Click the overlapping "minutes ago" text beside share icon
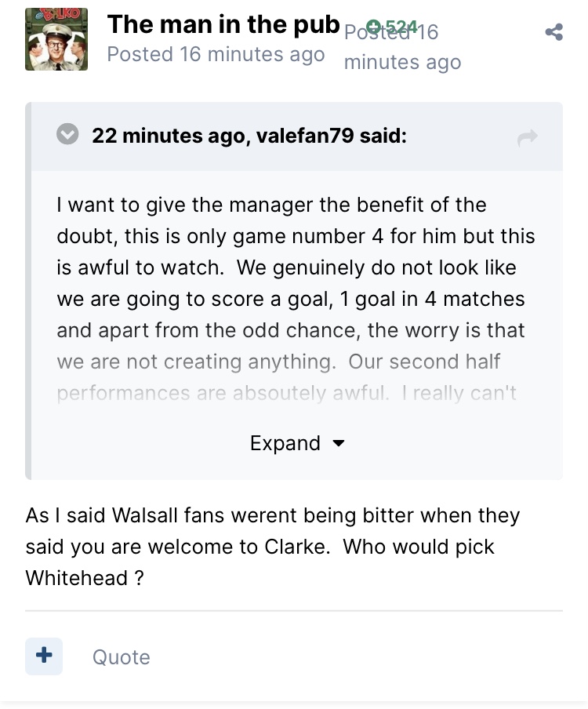Image resolution: width=588 pixels, height=709 pixels. pyautogui.click(x=402, y=63)
